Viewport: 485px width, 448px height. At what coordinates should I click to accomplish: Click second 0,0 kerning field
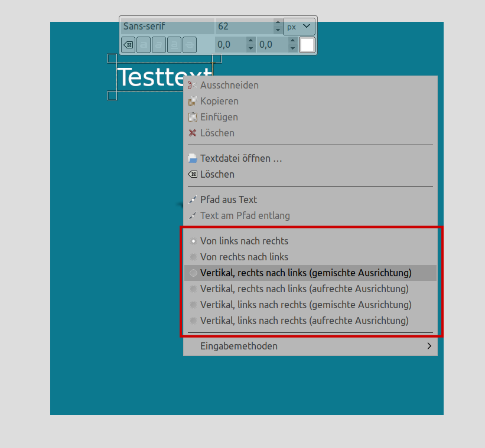click(273, 45)
